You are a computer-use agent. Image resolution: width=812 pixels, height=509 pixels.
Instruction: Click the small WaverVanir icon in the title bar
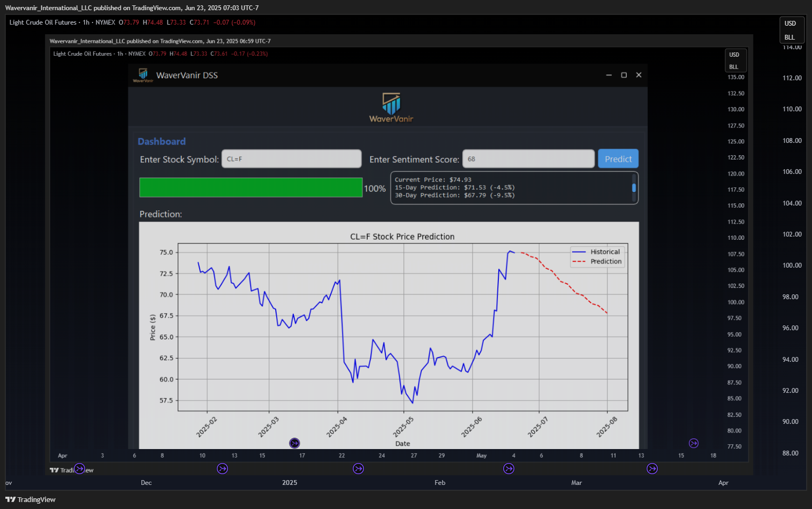click(143, 75)
